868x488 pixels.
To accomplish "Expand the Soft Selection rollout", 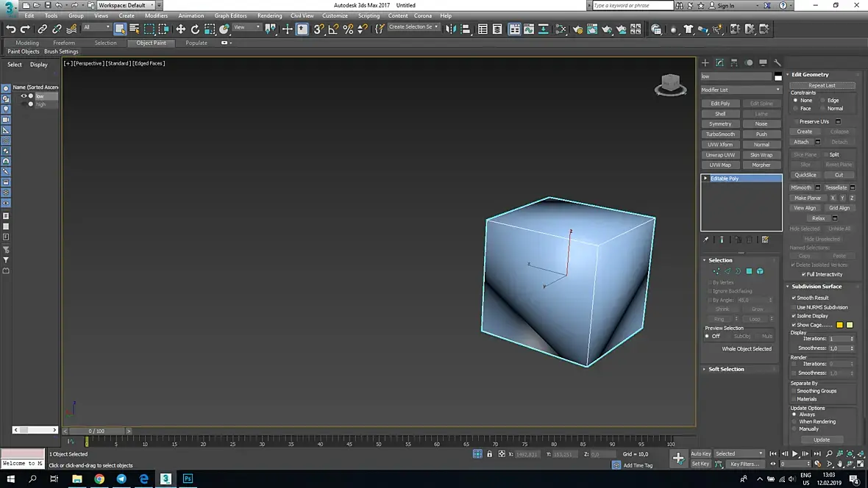I will coord(726,369).
